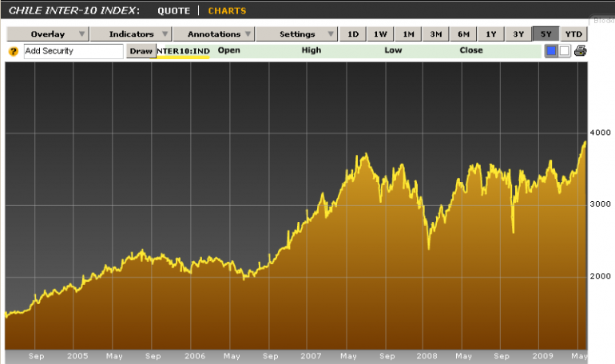The image size is (615, 364).
Task: Click the Open column label
Action: [229, 50]
